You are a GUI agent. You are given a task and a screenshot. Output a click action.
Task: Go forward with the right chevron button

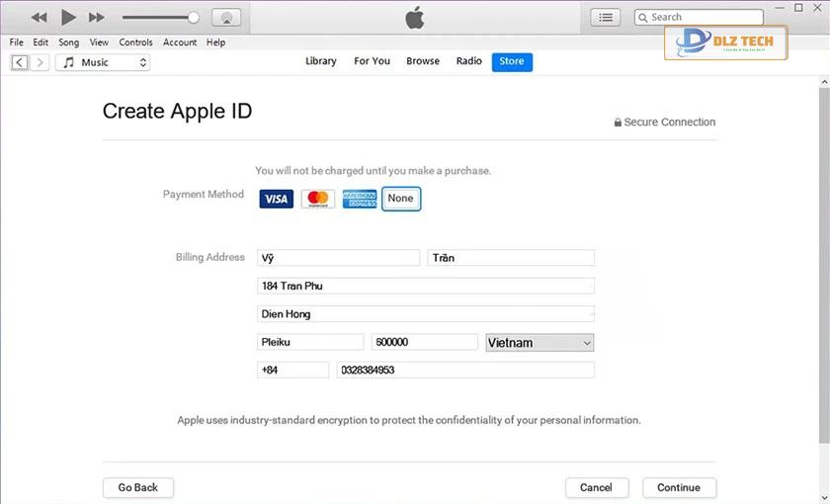[x=40, y=62]
